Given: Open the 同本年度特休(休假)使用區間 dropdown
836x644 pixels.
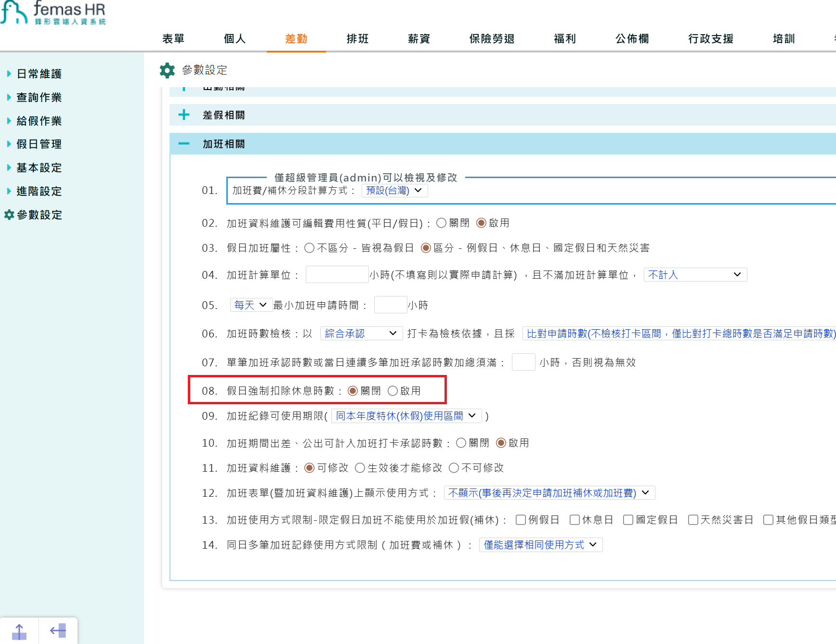Looking at the screenshot, I should click(x=406, y=416).
